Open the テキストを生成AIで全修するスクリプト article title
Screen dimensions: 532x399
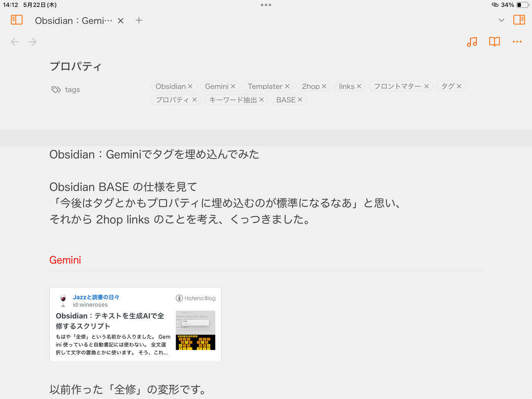pos(110,321)
